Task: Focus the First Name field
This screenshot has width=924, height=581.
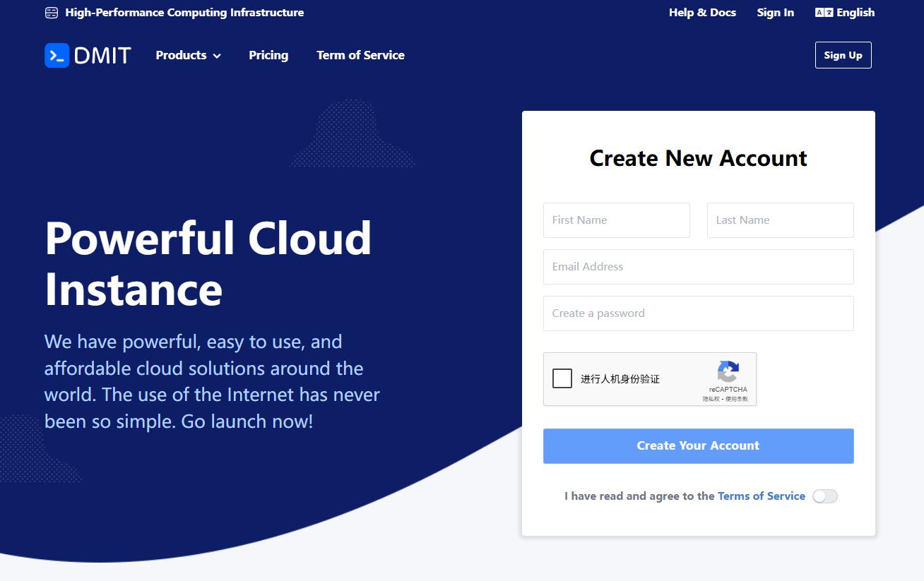Action: pyautogui.click(x=616, y=220)
